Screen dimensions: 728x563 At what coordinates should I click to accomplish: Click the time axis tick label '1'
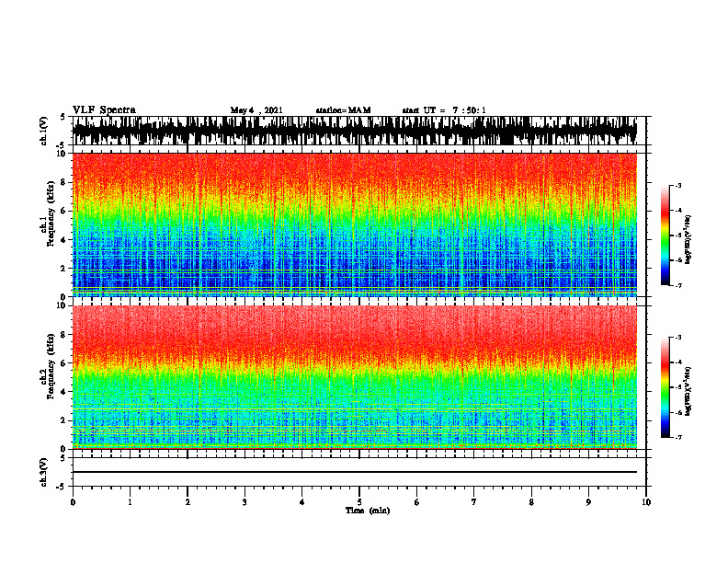(130, 502)
